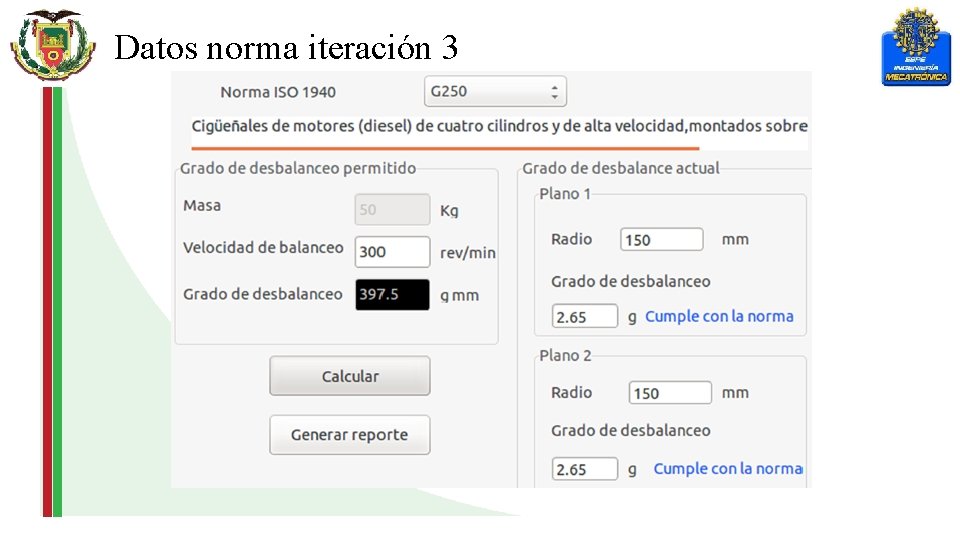
Task: Select the Masa input field
Action: [x=392, y=210]
